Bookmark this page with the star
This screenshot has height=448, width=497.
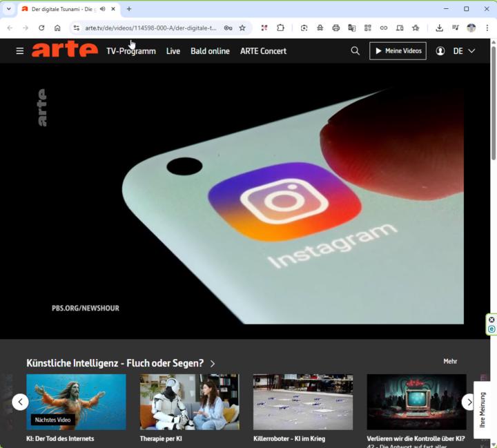[x=242, y=28]
